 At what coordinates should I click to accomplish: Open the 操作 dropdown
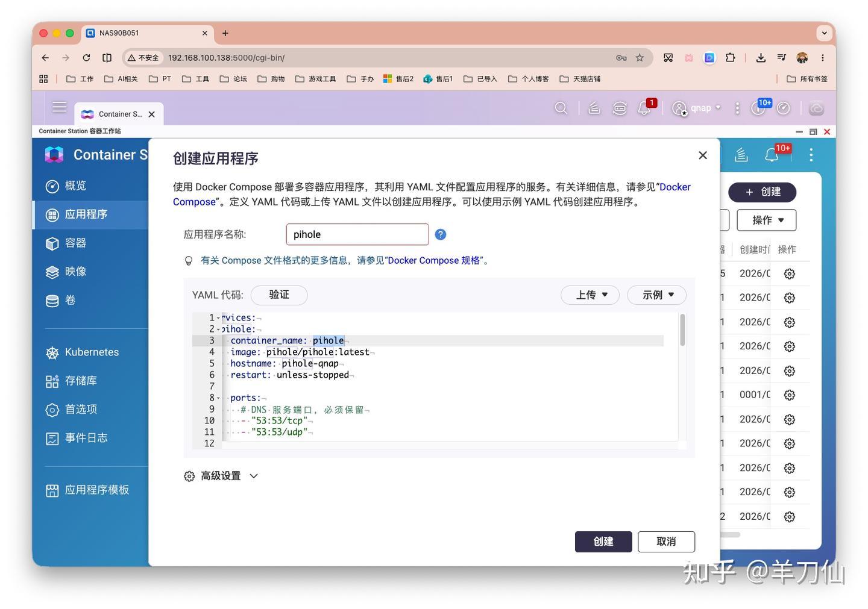pos(767,220)
